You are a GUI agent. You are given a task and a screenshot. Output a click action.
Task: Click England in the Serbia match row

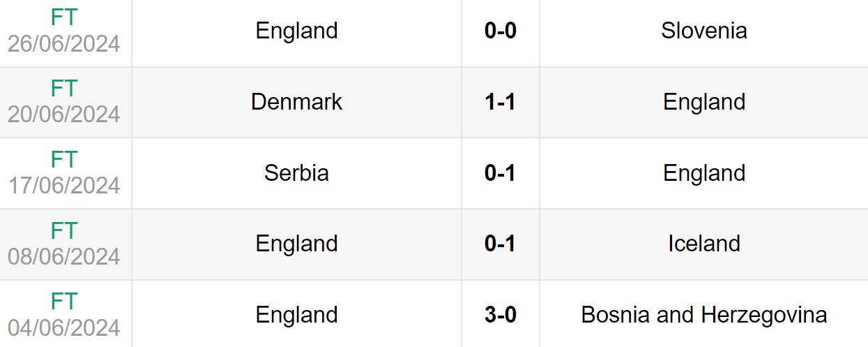[703, 173]
